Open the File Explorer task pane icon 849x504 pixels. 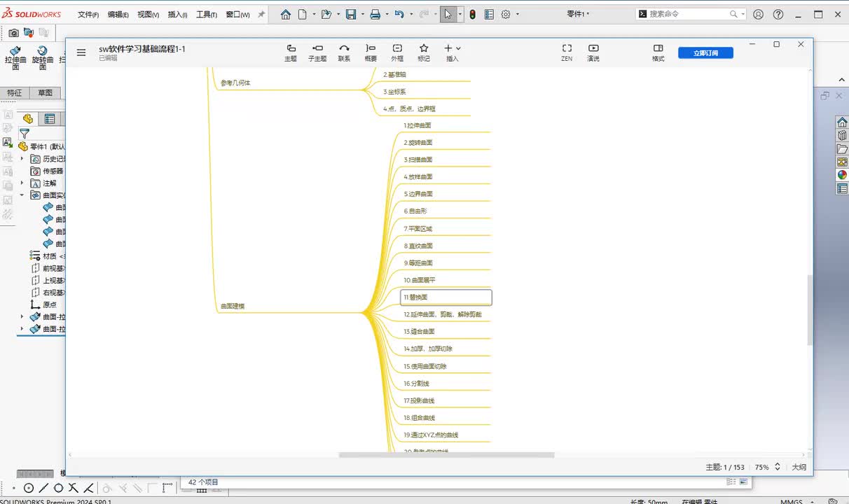pyautogui.click(x=842, y=149)
